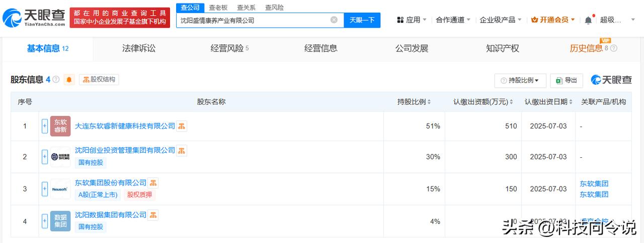Expand row 1 with the plus button
Image resolution: width=644 pixels, height=243 pixels.
click(45, 126)
